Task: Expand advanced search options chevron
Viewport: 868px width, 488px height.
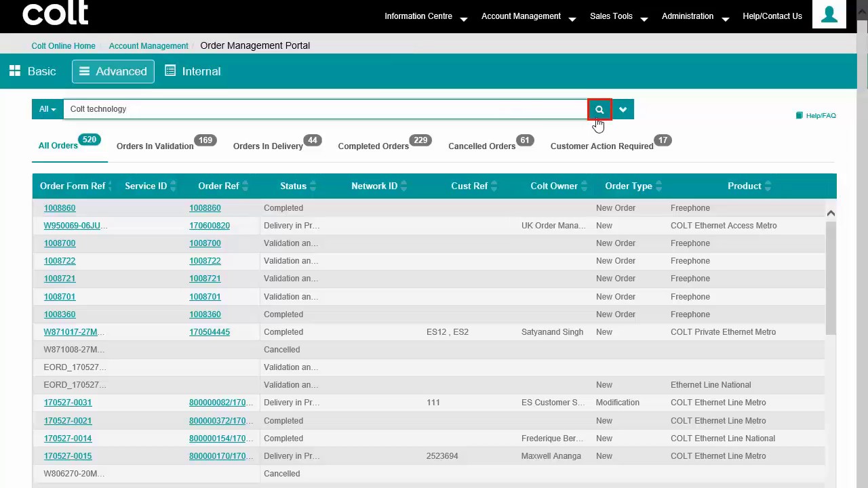Action: pos(623,109)
